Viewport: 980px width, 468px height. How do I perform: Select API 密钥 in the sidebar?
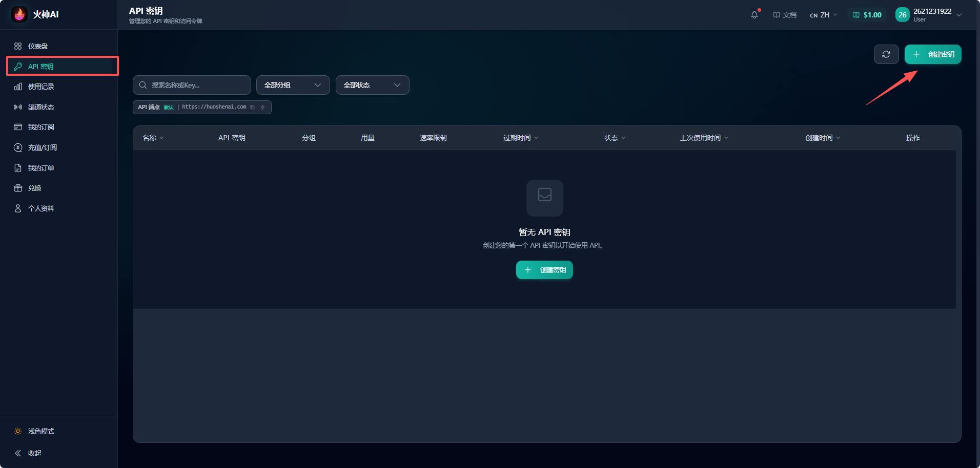[x=59, y=67]
